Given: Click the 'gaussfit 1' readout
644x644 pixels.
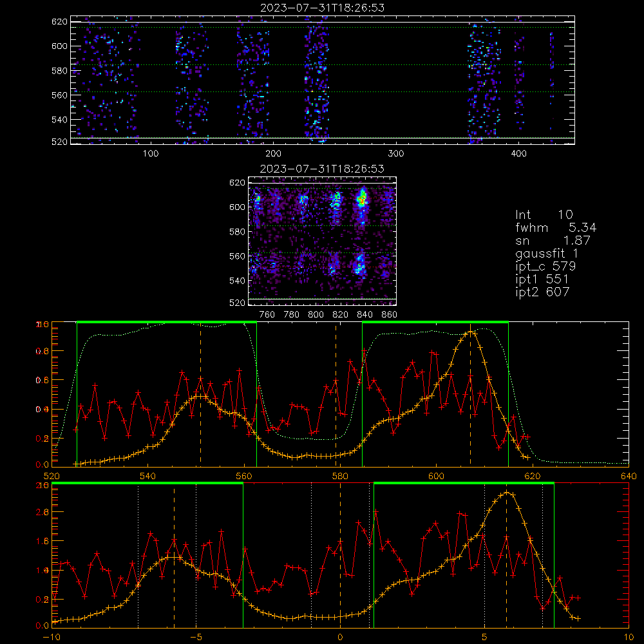Looking at the screenshot, I should (x=547, y=253).
